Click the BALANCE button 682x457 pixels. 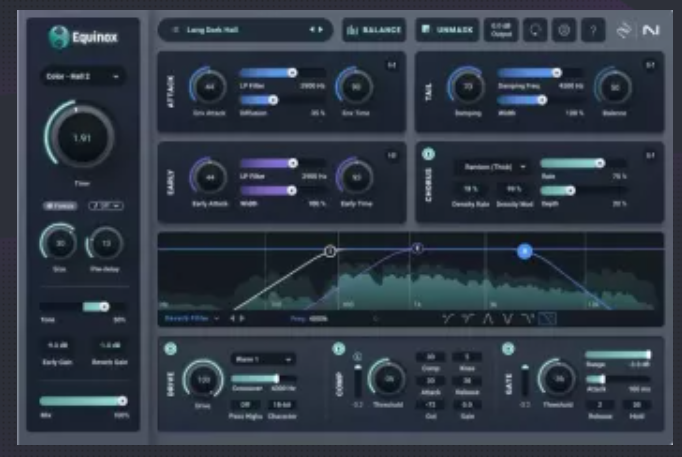374,30
